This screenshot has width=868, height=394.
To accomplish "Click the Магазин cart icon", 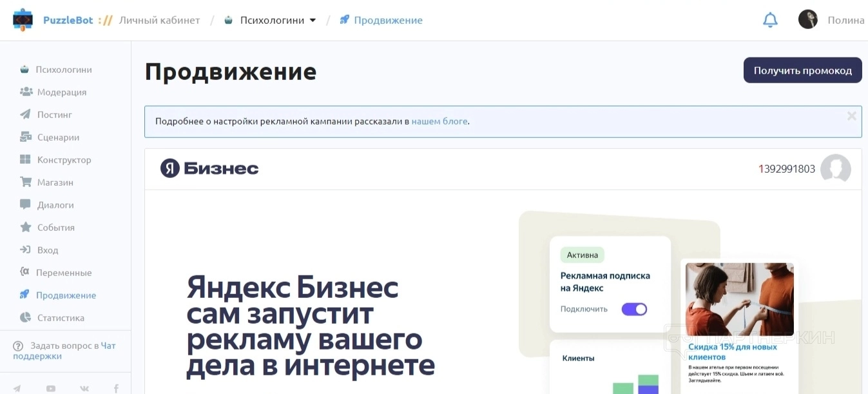I will (x=26, y=182).
